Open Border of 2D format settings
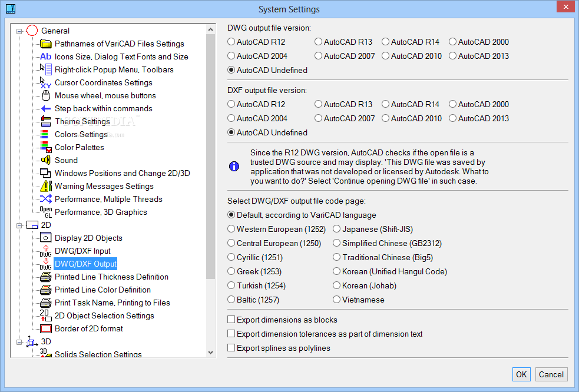This screenshot has width=579, height=392. pos(88,328)
